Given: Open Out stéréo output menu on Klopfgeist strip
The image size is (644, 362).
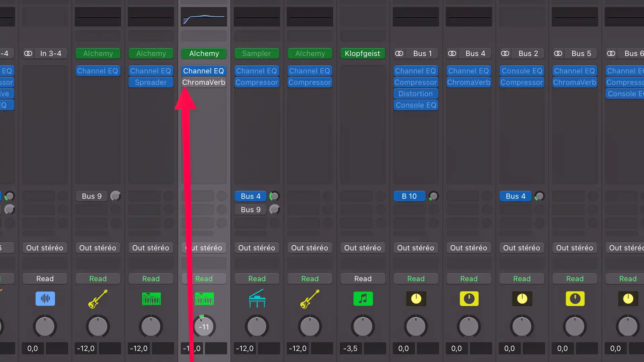Looking at the screenshot, I should [363, 248].
